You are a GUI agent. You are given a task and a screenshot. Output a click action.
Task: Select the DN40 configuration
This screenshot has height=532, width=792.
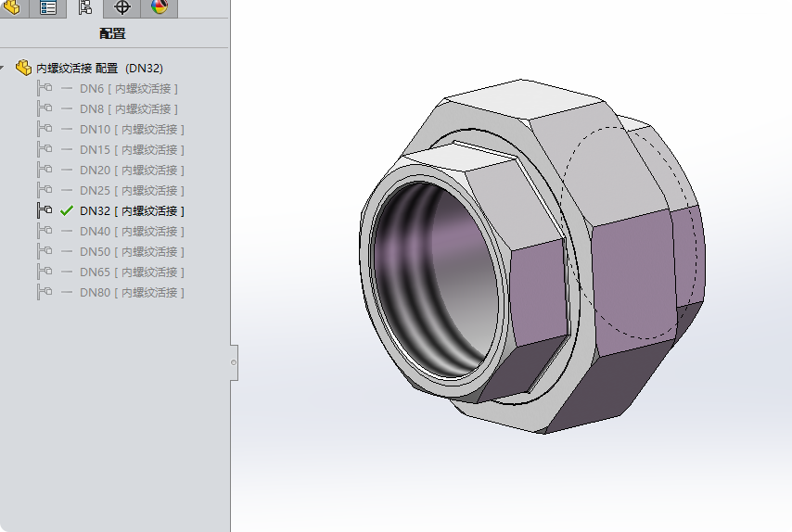pyautogui.click(x=132, y=231)
